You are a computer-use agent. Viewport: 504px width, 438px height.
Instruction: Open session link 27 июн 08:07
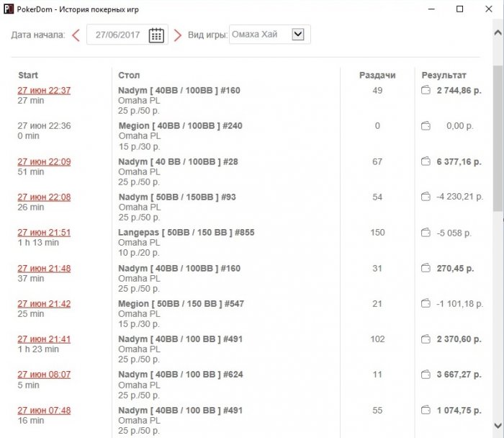[44, 375]
